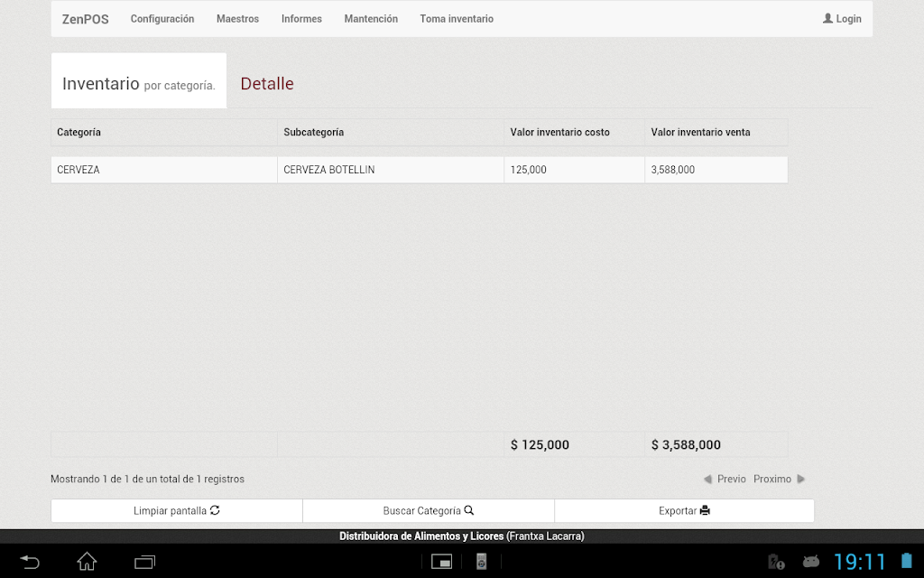Click the printer icon in Exportar

click(x=705, y=510)
